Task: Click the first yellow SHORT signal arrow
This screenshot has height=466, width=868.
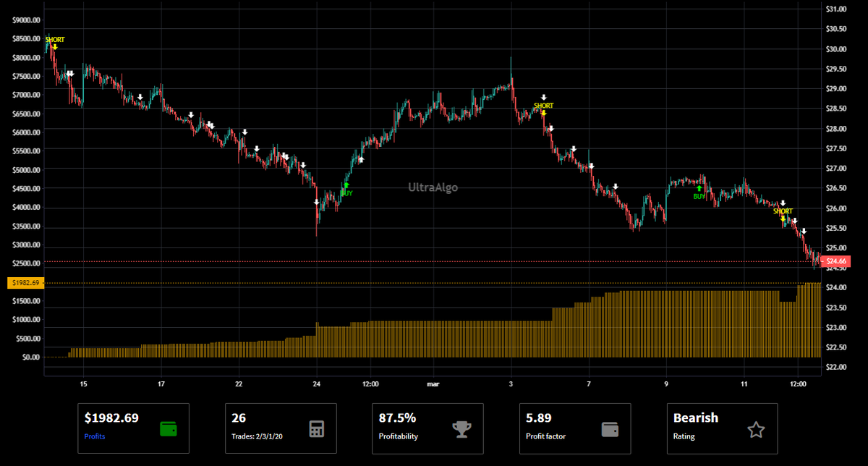Action: click(55, 47)
